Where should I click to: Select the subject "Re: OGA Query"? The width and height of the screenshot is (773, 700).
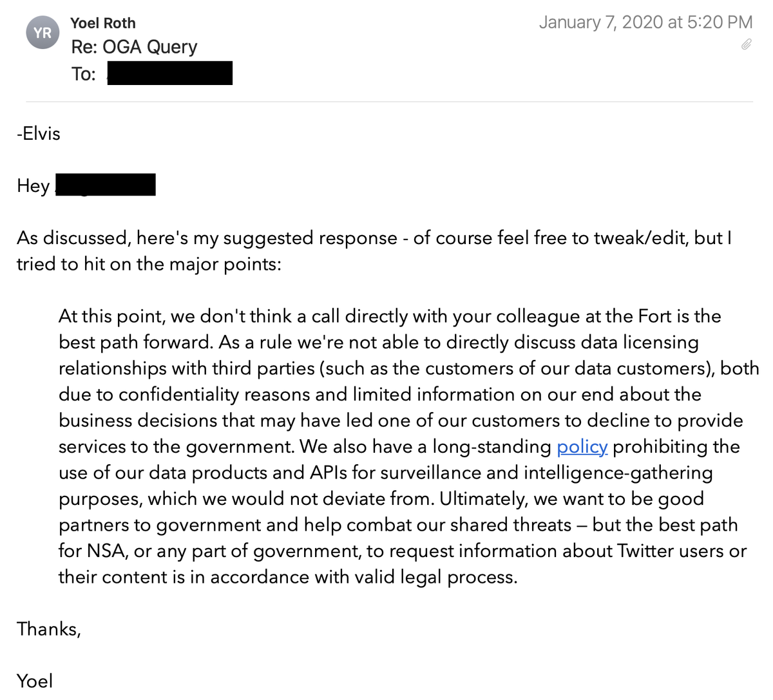pos(134,47)
